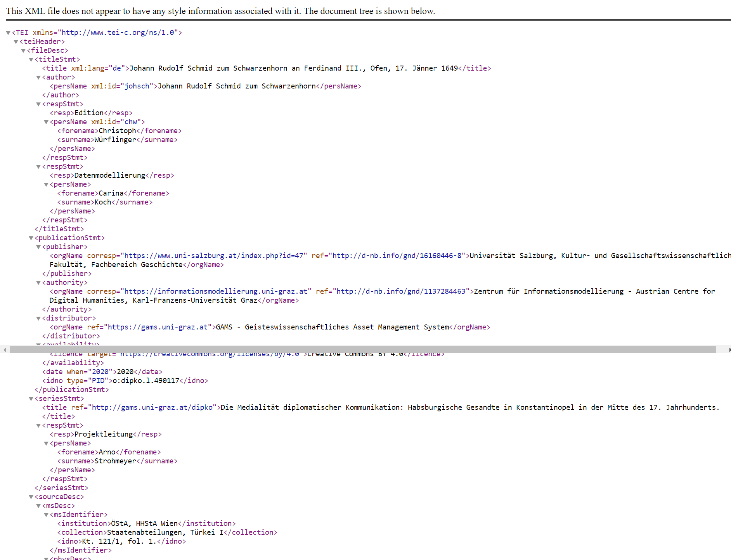Collapse the titleStmt node
The image size is (731, 560).
coord(31,59)
